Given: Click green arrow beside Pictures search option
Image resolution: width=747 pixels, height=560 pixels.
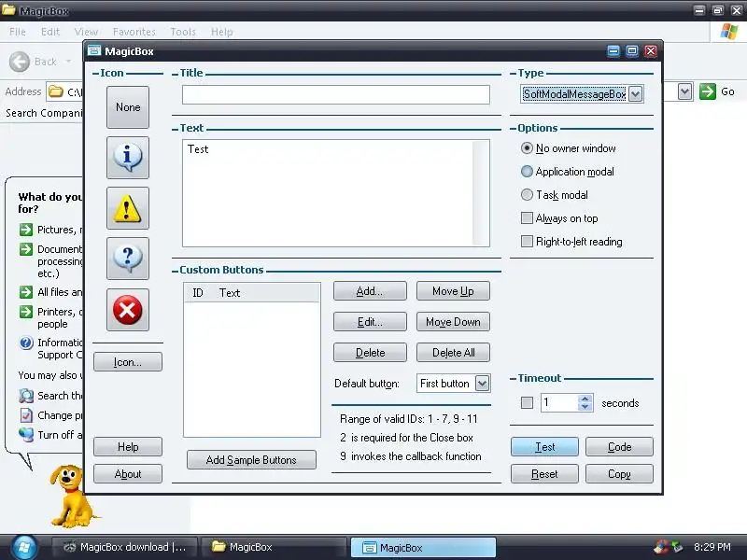Looking at the screenshot, I should 26,230.
